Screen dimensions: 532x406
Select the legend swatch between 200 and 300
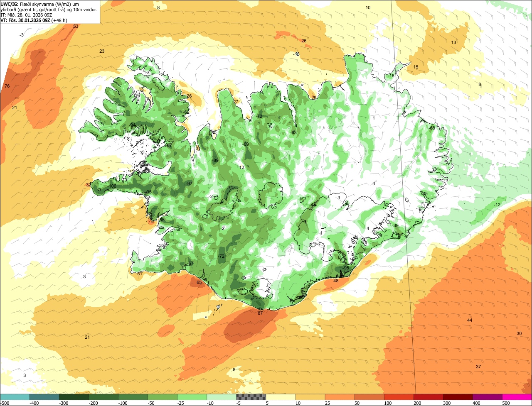point(428,397)
